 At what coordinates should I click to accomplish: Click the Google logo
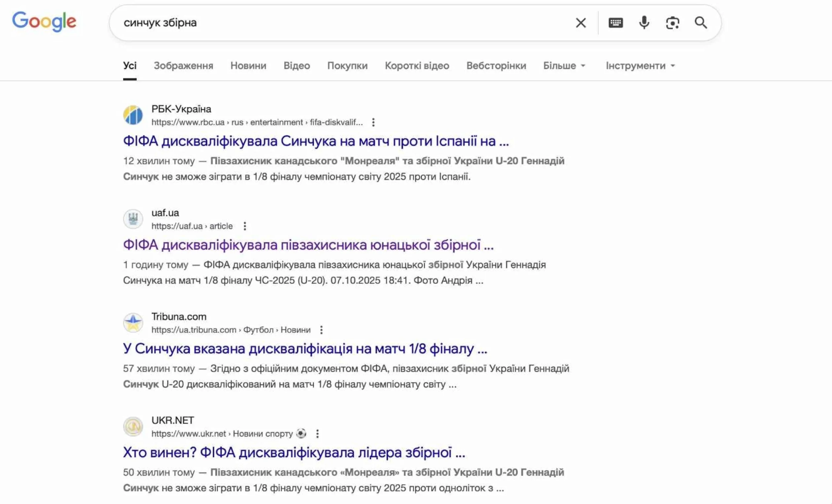pos(44,21)
